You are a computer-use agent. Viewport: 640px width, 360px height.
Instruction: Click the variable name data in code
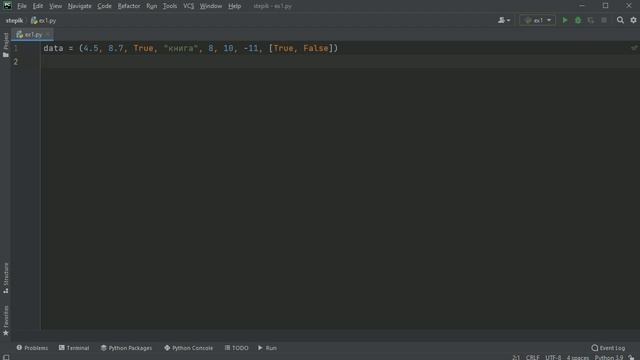click(x=53, y=48)
